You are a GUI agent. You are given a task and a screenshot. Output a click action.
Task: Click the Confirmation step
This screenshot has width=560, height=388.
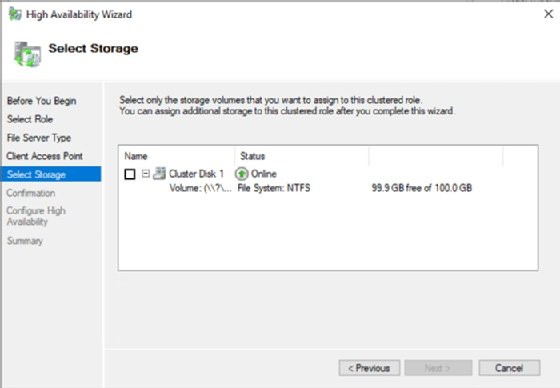pyautogui.click(x=31, y=193)
